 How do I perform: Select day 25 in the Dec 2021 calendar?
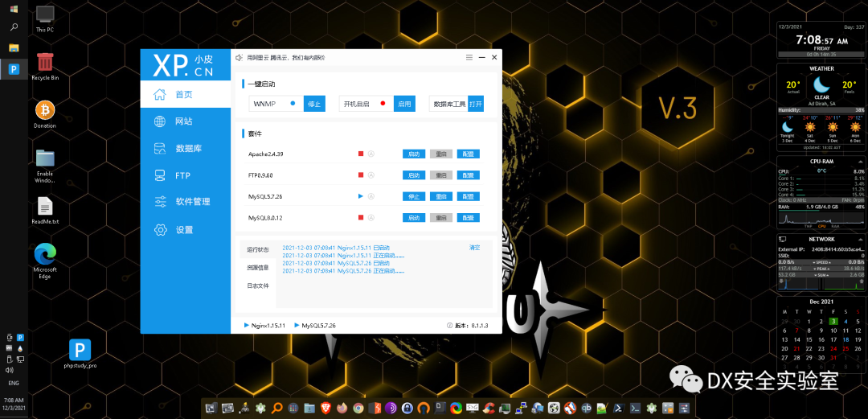pyautogui.click(x=845, y=348)
